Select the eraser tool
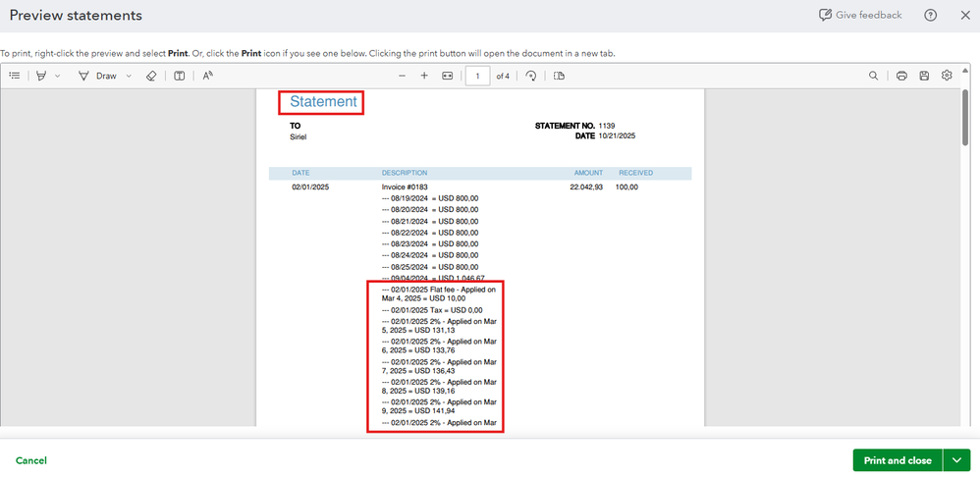The image size is (980, 479). 150,76
